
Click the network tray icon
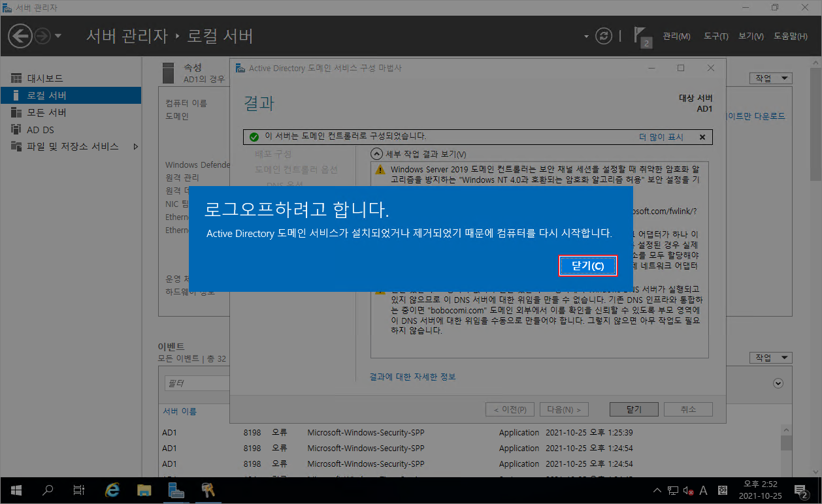pyautogui.click(x=674, y=490)
